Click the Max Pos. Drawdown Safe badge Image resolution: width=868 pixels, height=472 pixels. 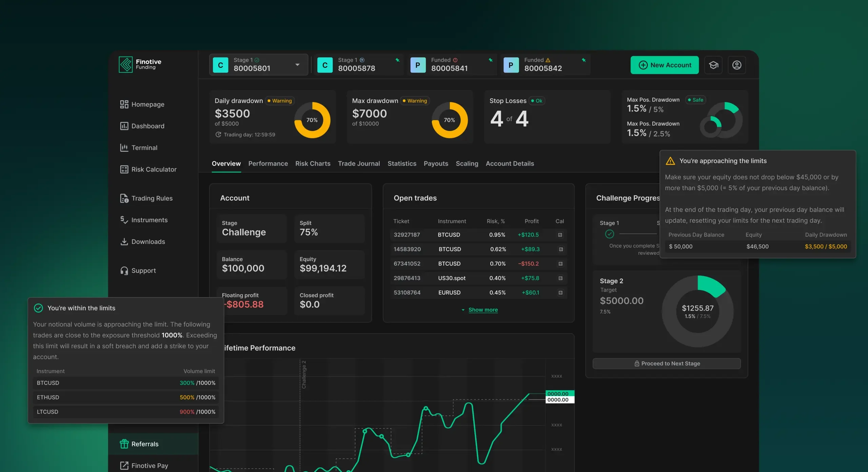(x=695, y=100)
